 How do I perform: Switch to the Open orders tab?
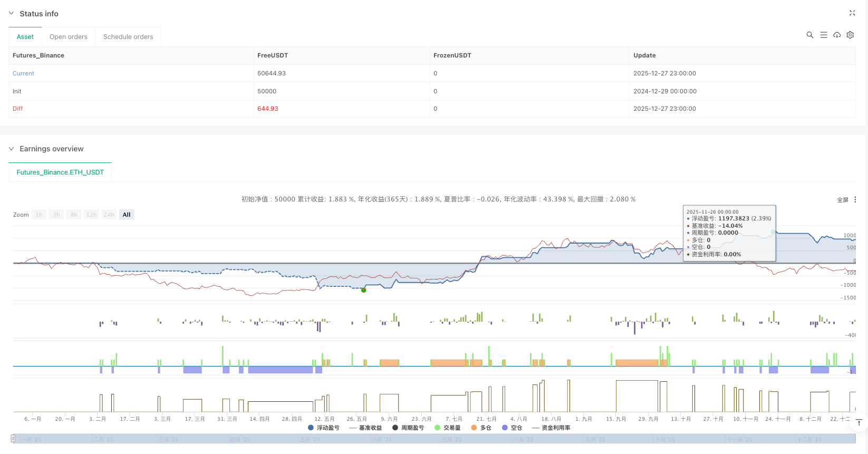pos(69,37)
